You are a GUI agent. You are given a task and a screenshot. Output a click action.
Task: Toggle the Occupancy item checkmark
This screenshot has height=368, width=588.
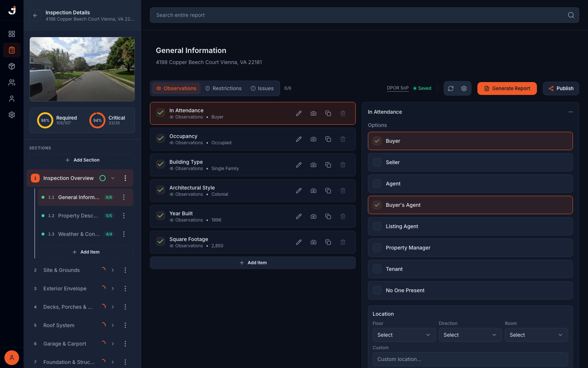(x=161, y=138)
